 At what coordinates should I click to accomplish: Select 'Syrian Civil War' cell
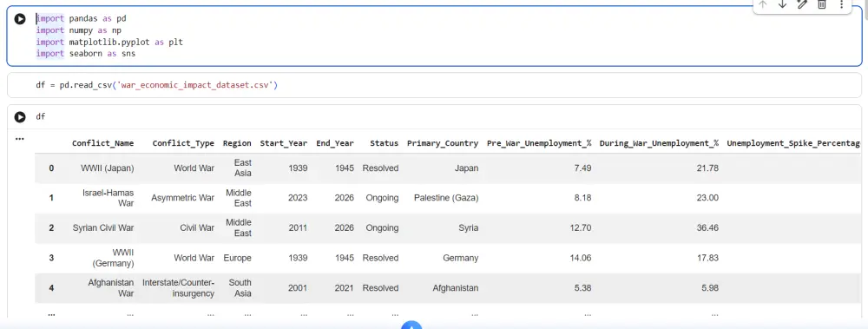point(103,227)
